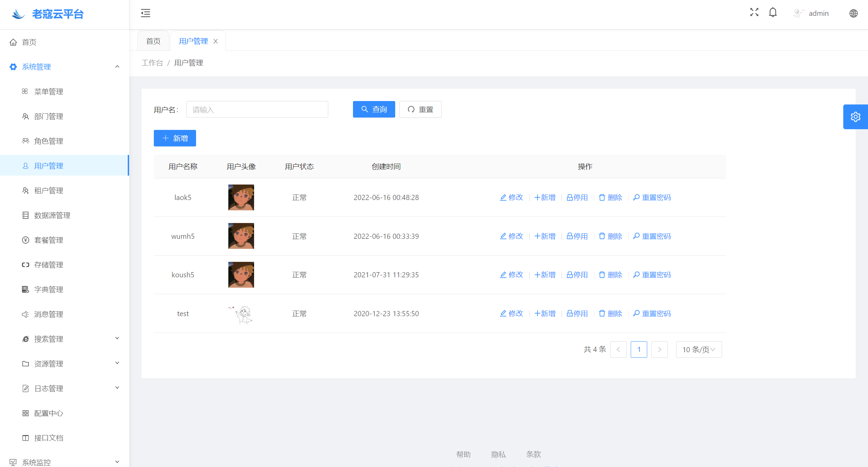The width and height of the screenshot is (868, 467).
Task: Open 菜单管理 in the sidebar
Action: click(48, 92)
